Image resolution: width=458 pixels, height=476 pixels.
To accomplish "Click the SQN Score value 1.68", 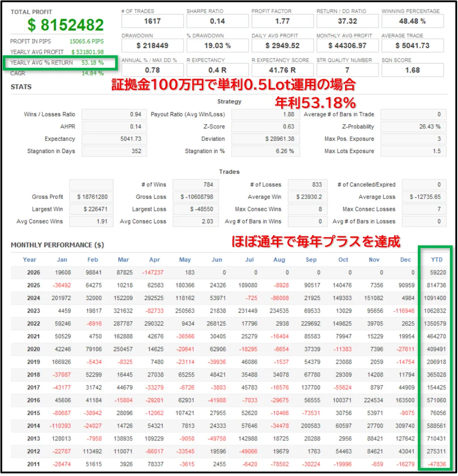I will coord(412,70).
